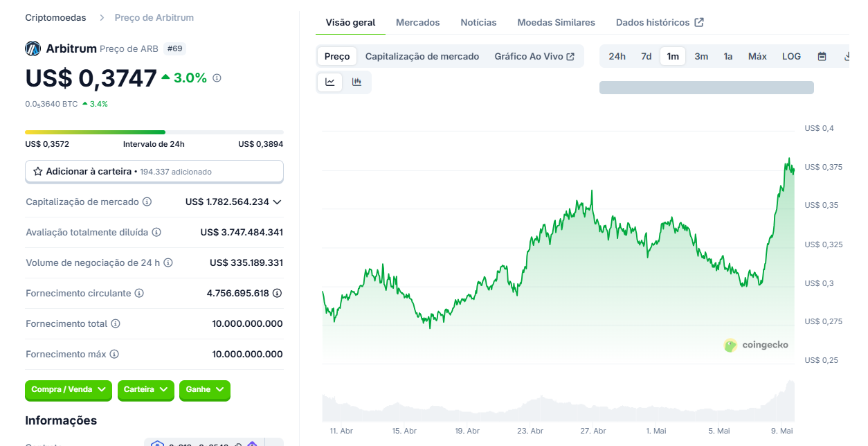Click the download chart data icon
The image size is (868, 446).
point(847,56)
